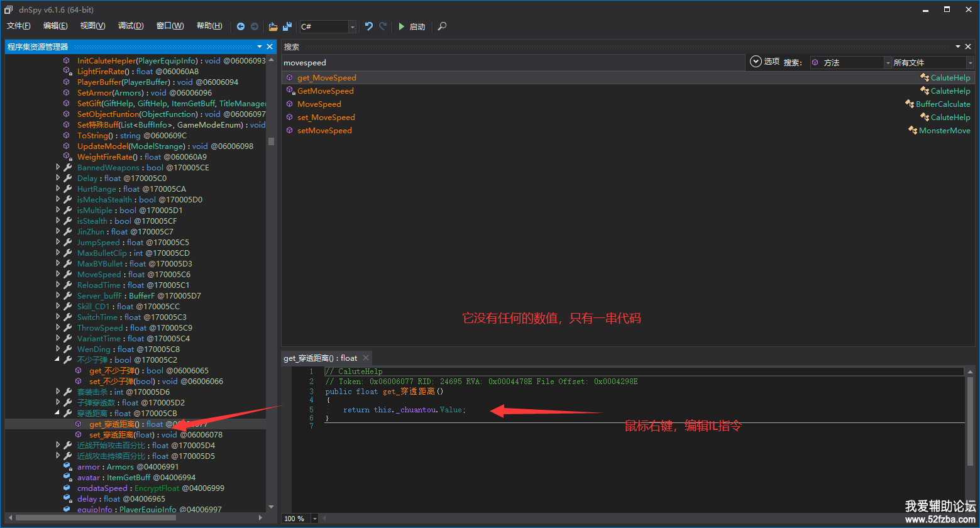
Task: Select the get_穿透距离() : float document tab
Action: click(x=321, y=358)
